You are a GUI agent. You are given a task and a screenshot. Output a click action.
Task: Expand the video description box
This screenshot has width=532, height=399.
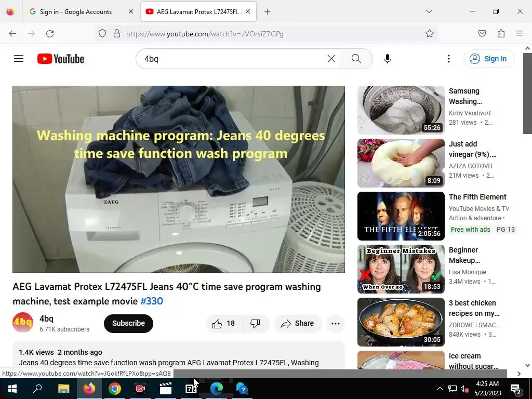pos(179,355)
